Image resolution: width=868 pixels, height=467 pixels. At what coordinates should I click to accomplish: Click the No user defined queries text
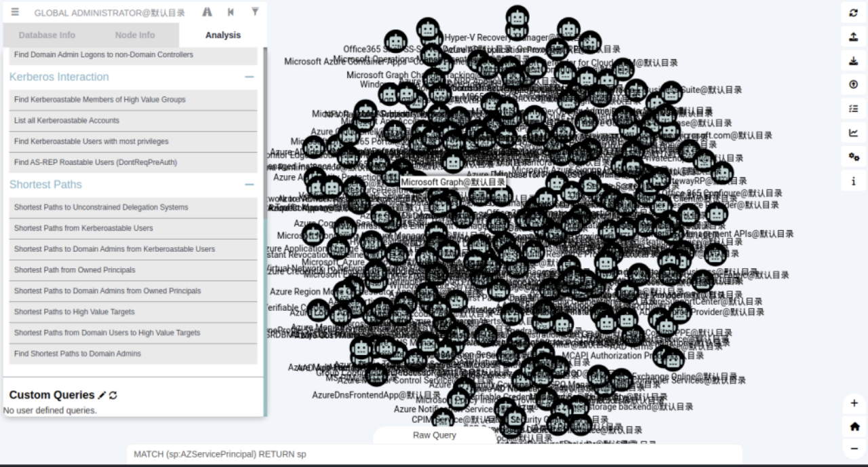pyautogui.click(x=50, y=411)
